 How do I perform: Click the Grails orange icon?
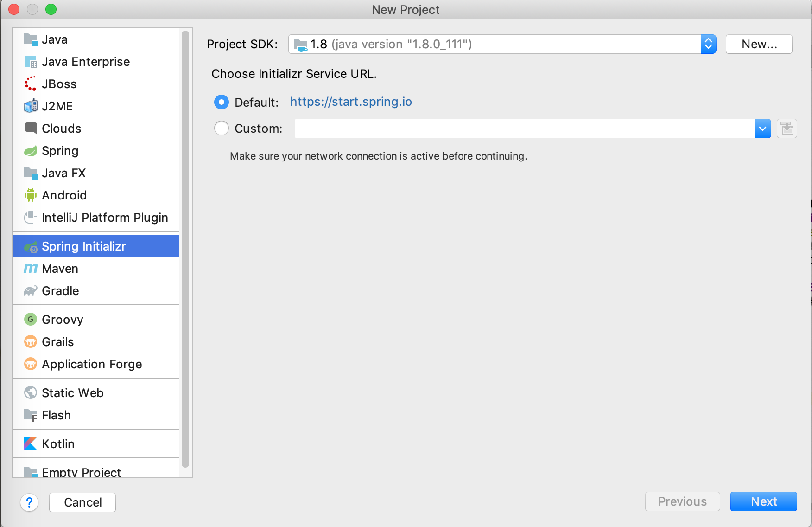point(31,342)
